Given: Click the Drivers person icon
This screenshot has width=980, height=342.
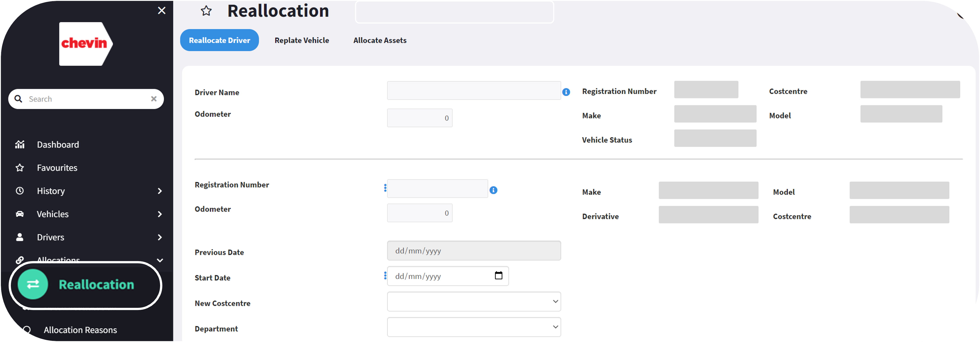Looking at the screenshot, I should point(20,237).
